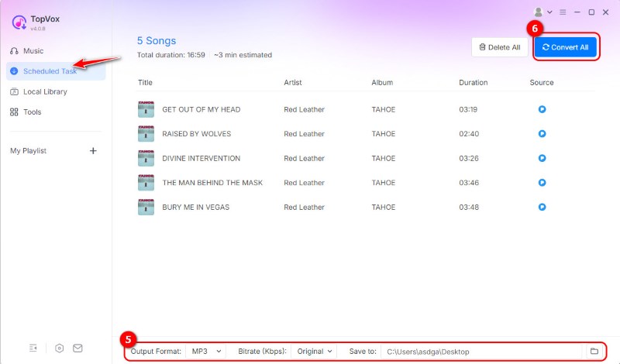Open the user account dropdown
Image resolution: width=620 pixels, height=364 pixels.
[543, 12]
